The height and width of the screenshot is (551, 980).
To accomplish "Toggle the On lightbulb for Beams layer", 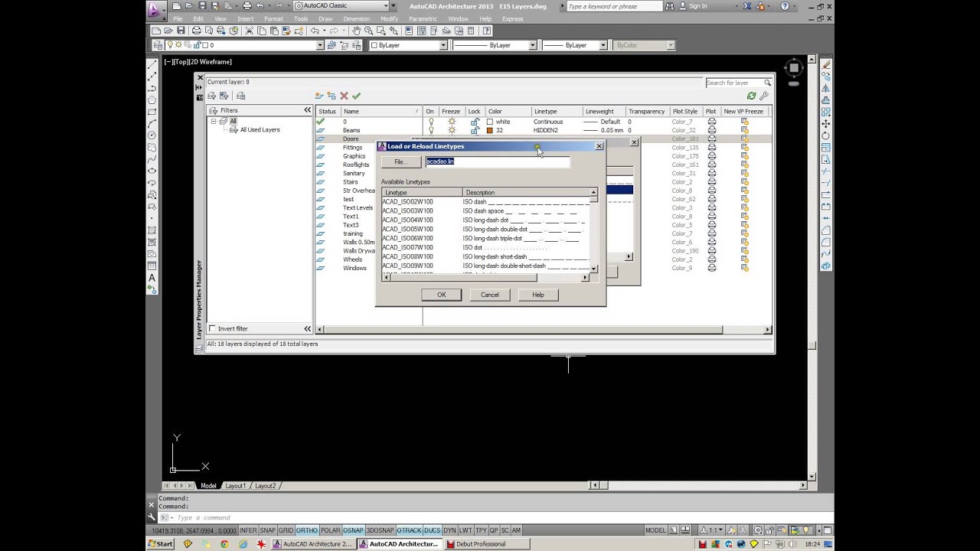I will click(430, 130).
